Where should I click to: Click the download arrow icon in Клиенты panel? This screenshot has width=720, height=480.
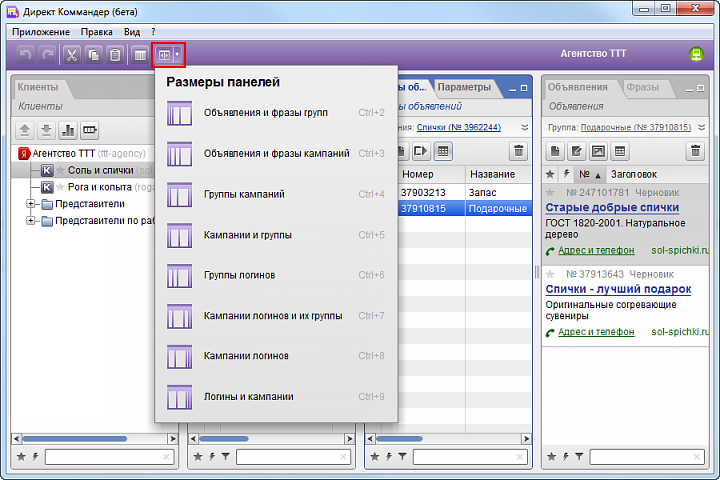click(x=46, y=130)
